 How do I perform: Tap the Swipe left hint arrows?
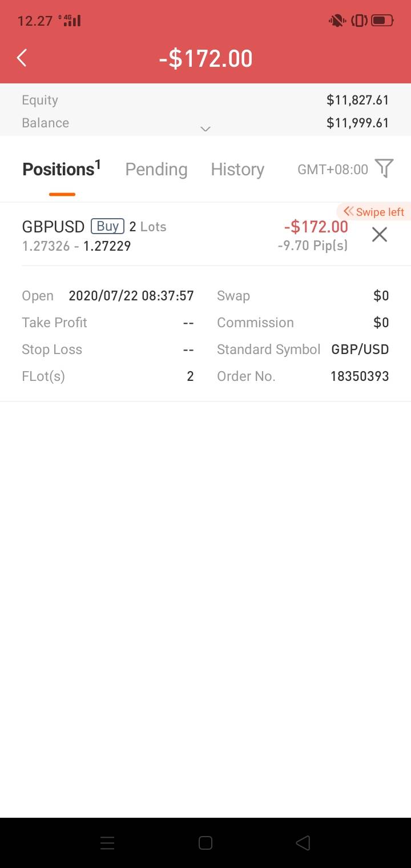(348, 212)
